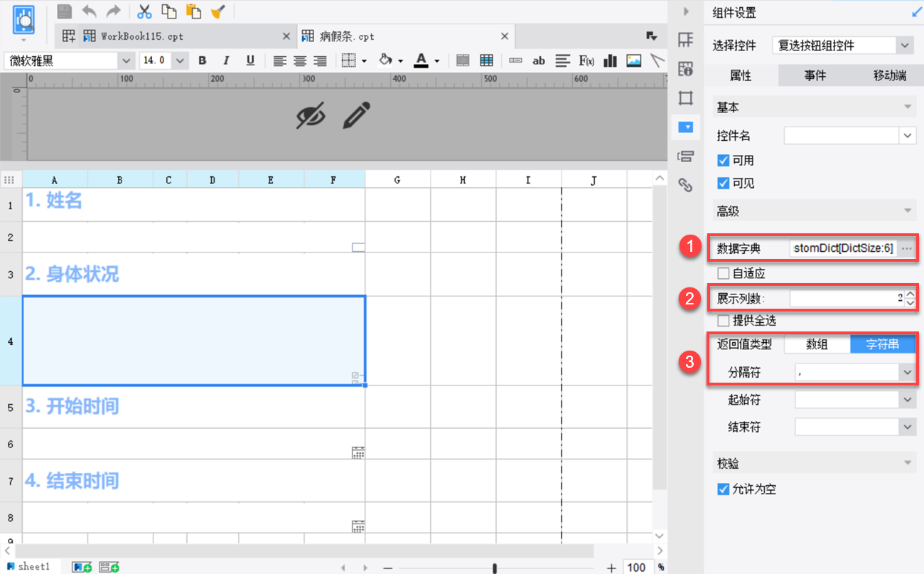
Task: Insert a chart via bar chart icon
Action: click(x=610, y=60)
